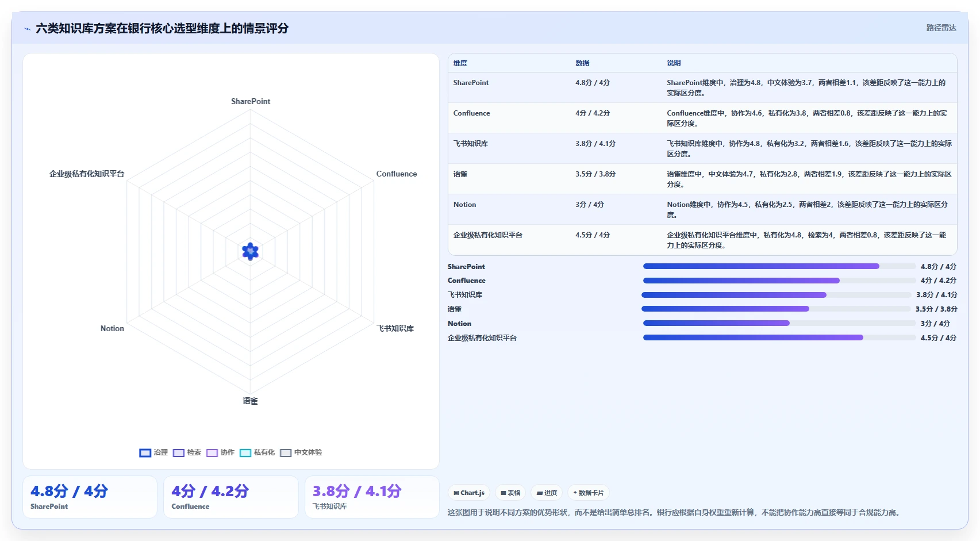Image resolution: width=980 pixels, height=541 pixels.
Task: Click the 企业级私有化知识平台 progress bar
Action: tap(779, 337)
